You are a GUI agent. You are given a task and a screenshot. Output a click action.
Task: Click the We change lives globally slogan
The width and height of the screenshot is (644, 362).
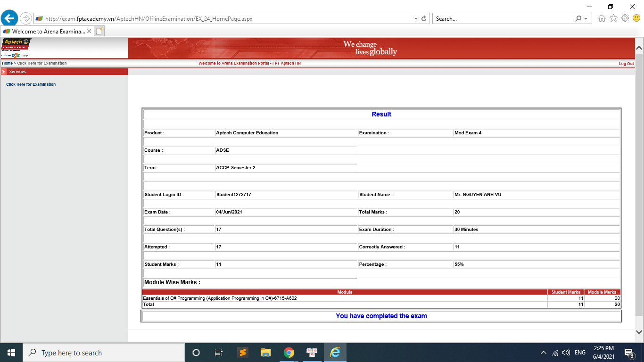point(370,48)
